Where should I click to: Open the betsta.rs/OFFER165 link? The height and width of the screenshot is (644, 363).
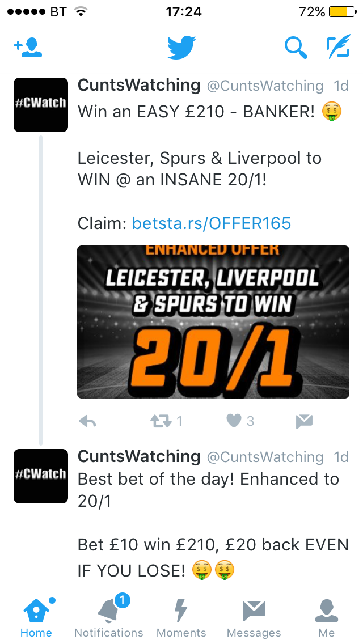point(212,223)
